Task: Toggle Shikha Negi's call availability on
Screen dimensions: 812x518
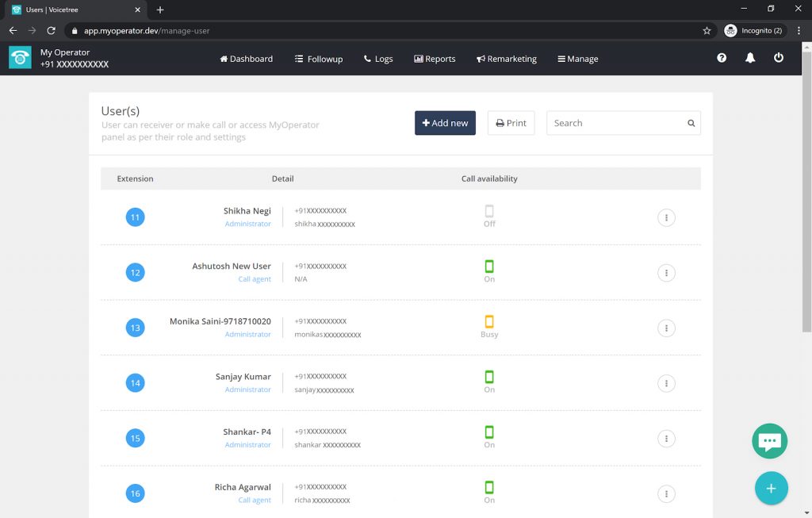Action: 489,212
